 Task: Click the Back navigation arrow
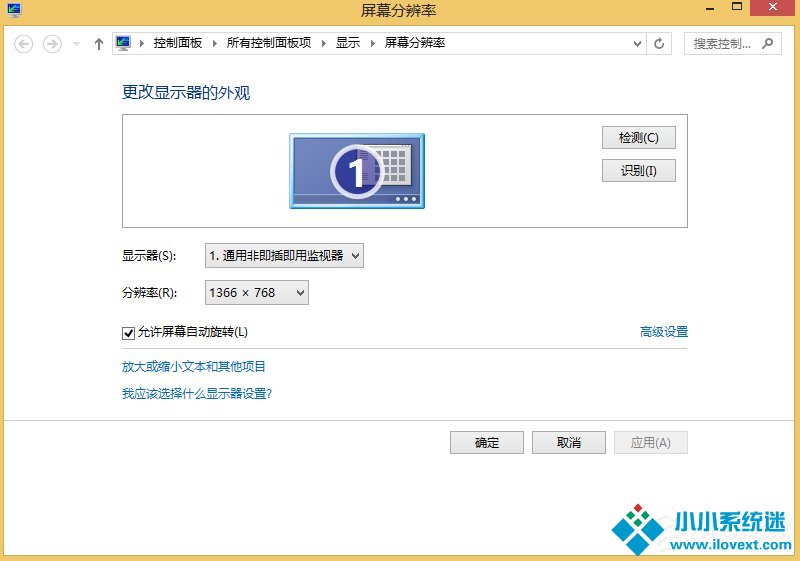(23, 44)
